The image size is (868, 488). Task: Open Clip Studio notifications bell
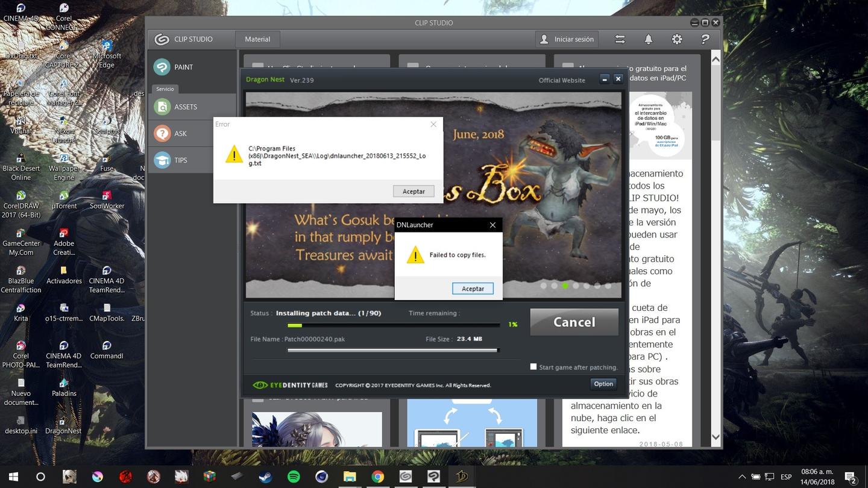click(649, 39)
